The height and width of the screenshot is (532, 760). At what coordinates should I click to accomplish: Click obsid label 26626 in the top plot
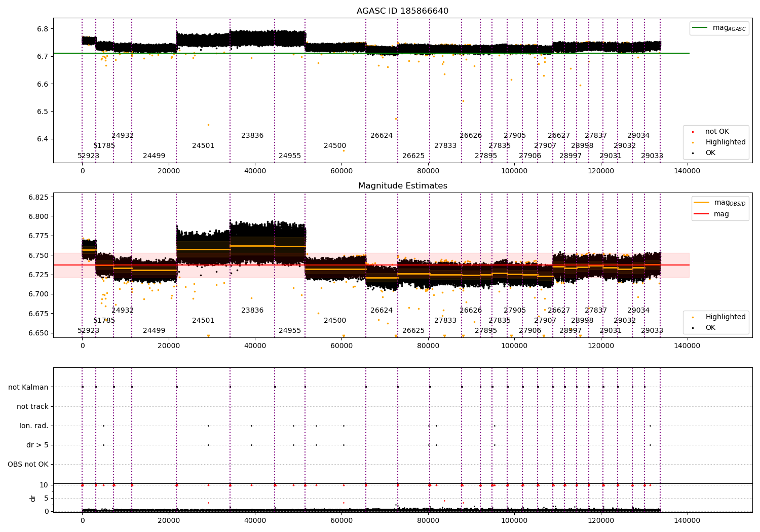tap(471, 136)
